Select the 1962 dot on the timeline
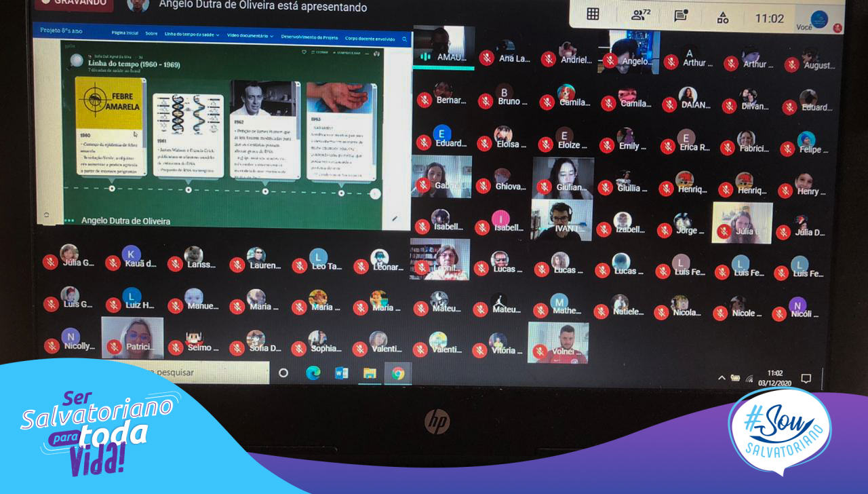The width and height of the screenshot is (868, 494). [x=265, y=191]
